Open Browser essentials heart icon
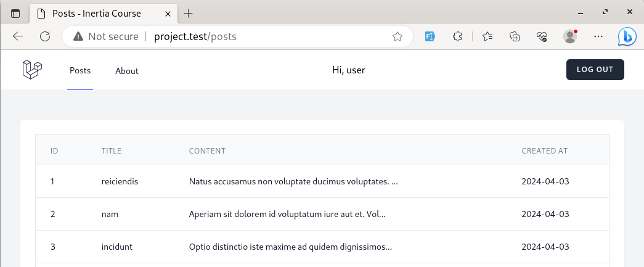Viewport: 644px width, 267px height. 542,36
